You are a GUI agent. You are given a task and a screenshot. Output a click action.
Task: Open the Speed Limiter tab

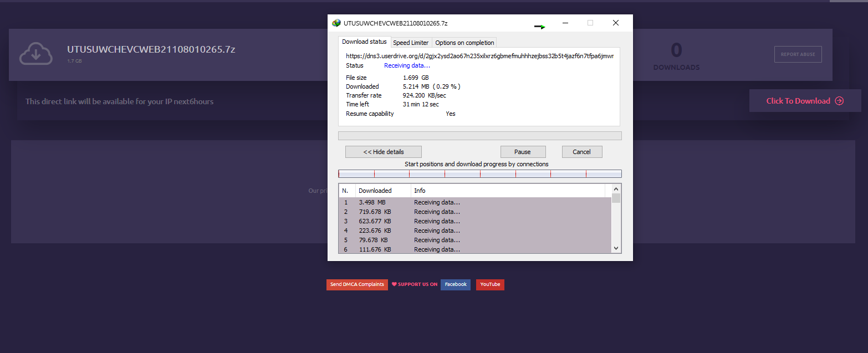coord(411,43)
